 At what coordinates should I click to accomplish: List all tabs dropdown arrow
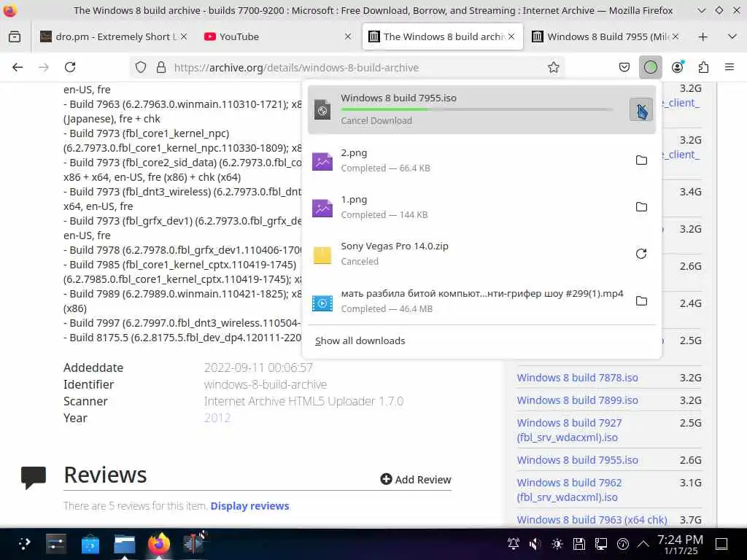coord(732,36)
